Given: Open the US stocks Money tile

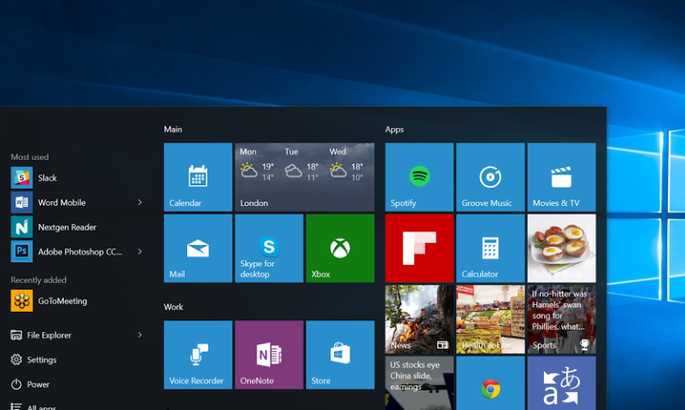Looking at the screenshot, I should click(419, 383).
